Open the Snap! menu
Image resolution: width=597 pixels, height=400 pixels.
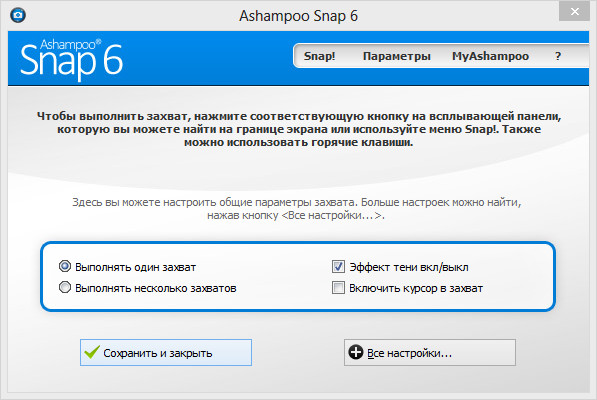319,56
